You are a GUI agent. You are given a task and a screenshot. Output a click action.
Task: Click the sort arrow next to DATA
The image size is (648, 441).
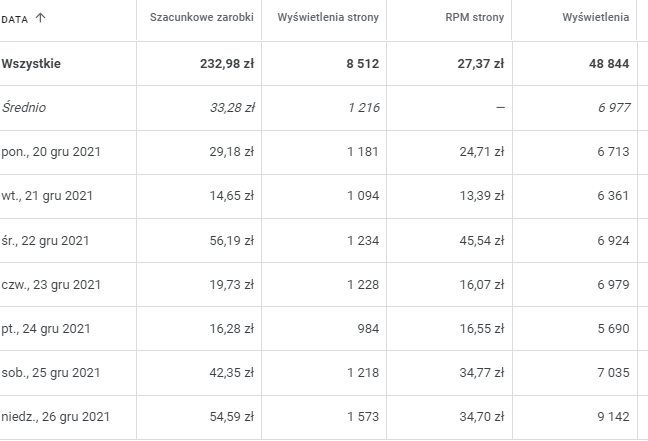click(40, 18)
